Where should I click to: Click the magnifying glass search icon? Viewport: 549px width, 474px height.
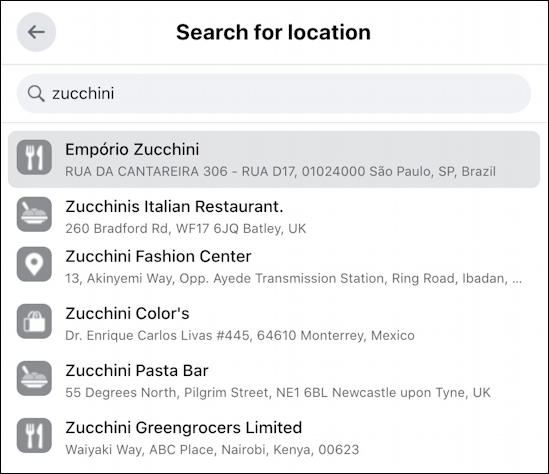coord(36,94)
